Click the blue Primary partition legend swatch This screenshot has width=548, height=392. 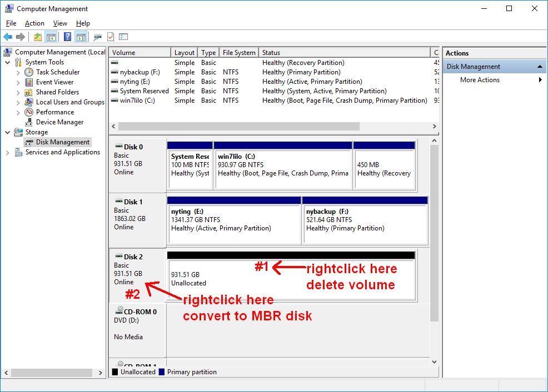[162, 372]
